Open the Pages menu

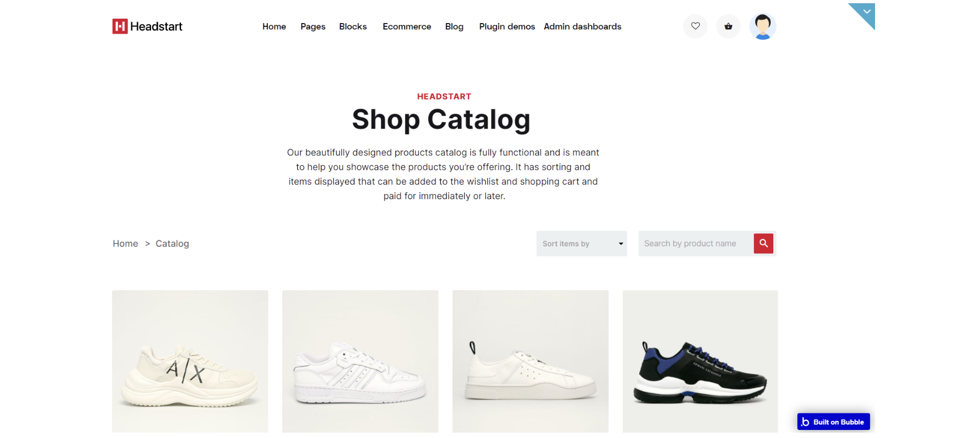[x=313, y=27]
